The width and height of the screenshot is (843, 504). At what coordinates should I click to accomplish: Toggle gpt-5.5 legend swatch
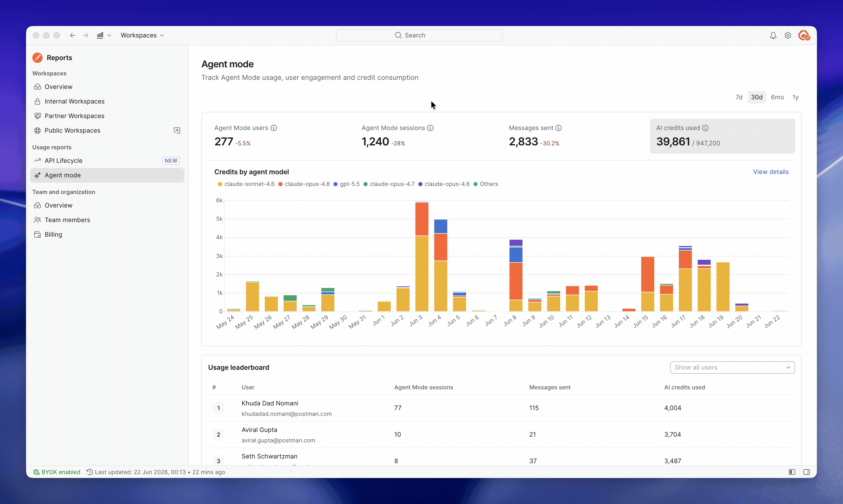335,184
